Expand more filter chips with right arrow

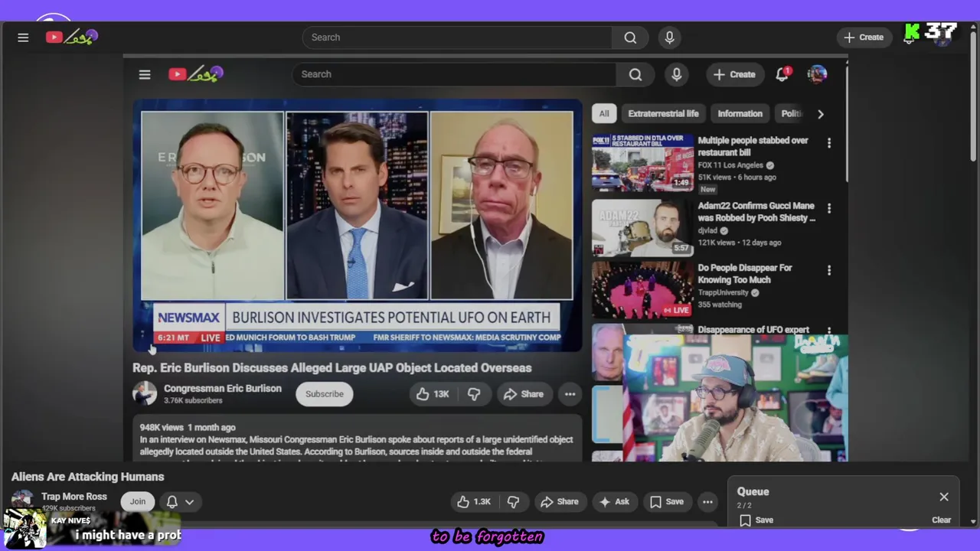point(820,114)
